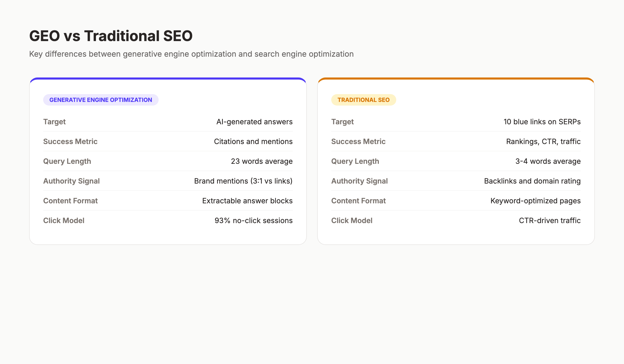The width and height of the screenshot is (624, 364).
Task: Select Keyword-optimized pages value
Action: click(535, 200)
